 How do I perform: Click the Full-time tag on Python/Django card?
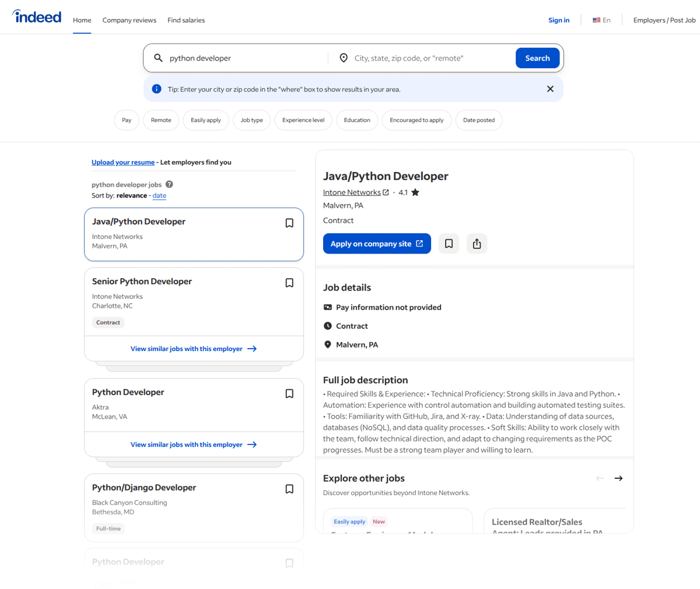click(x=108, y=529)
